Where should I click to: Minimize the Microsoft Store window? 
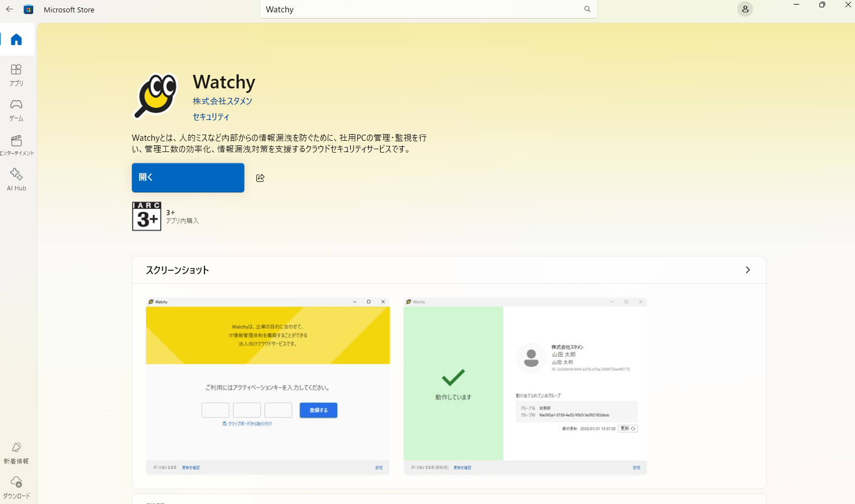(796, 5)
